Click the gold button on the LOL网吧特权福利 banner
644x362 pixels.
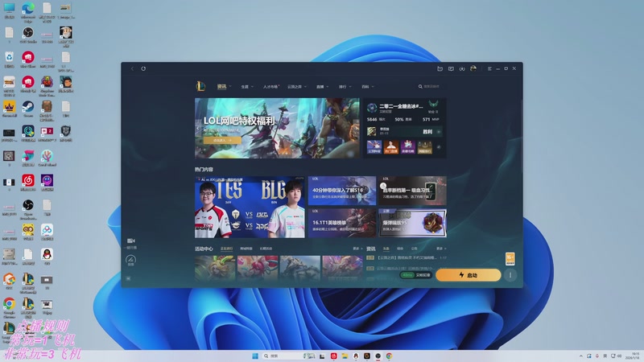pos(222,140)
